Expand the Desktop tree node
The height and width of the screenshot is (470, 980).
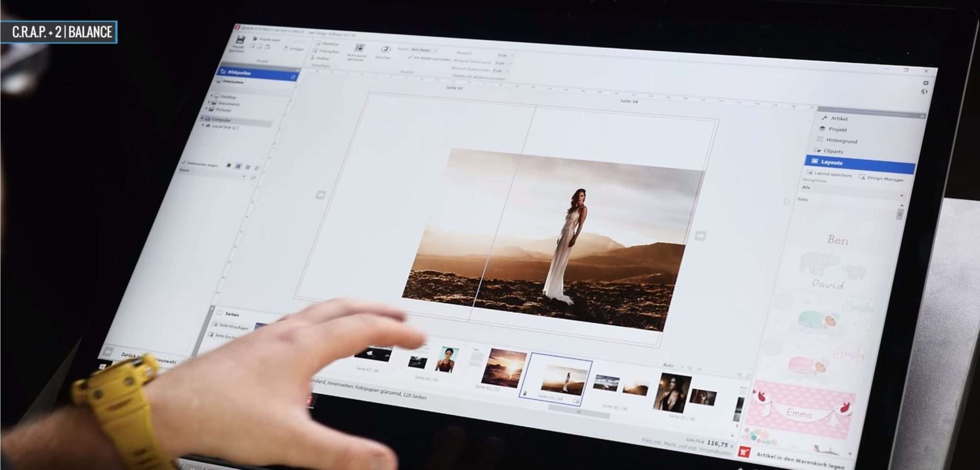[x=212, y=96]
